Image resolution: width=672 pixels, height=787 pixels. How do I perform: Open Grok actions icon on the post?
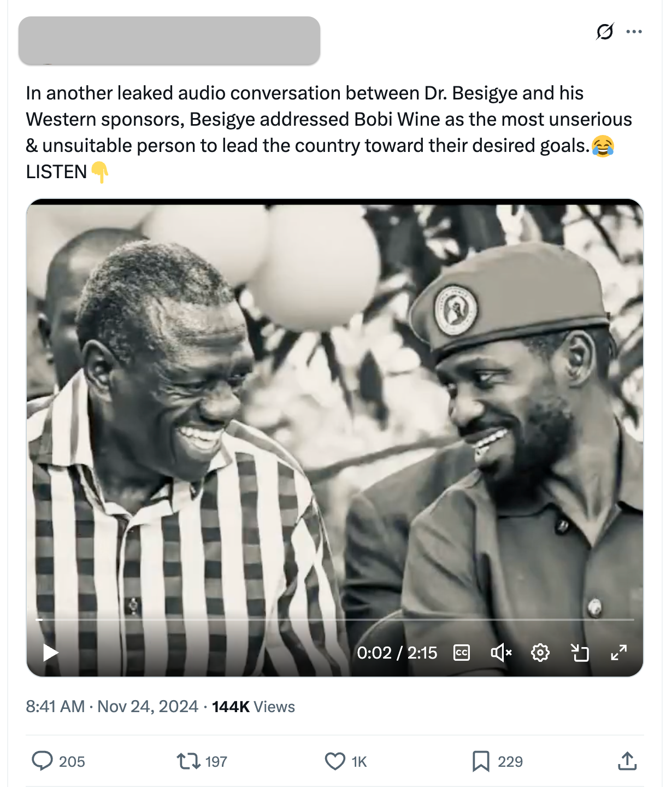pyautogui.click(x=605, y=32)
